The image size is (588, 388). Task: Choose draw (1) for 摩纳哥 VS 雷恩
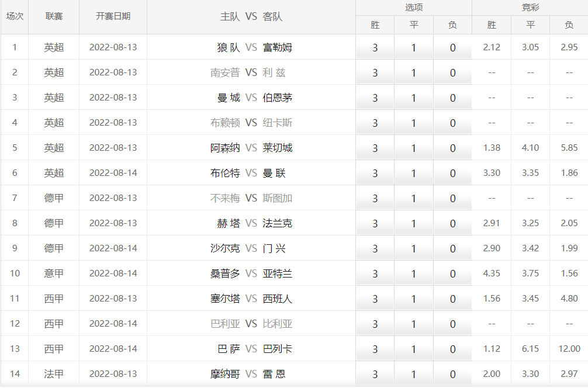pyautogui.click(x=414, y=374)
